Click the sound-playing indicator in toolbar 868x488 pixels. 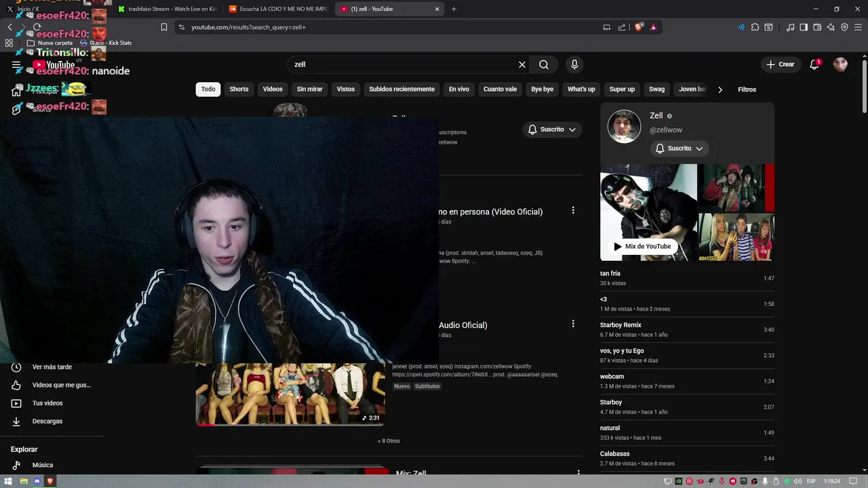point(741,27)
